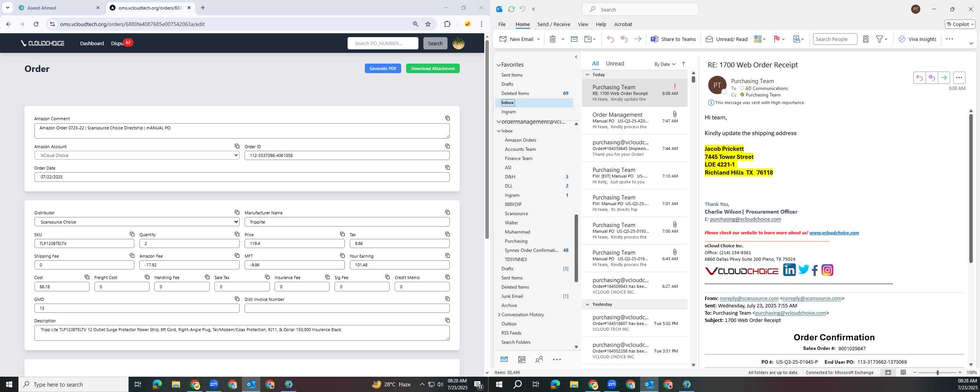Viewport: 980px width, 392px height.
Task: Bookmark this page with the star icon
Action: pos(428,24)
